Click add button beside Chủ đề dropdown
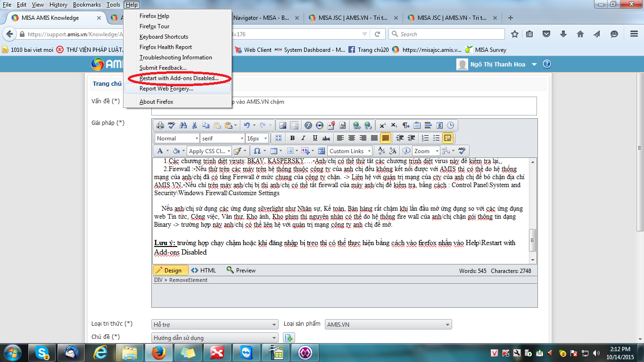644x362 pixels. (289, 337)
